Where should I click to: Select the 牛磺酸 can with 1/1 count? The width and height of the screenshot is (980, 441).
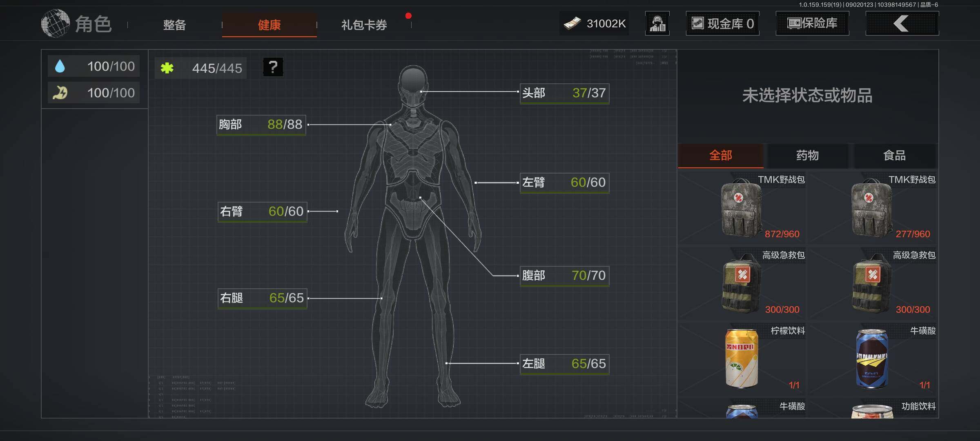[873, 359]
